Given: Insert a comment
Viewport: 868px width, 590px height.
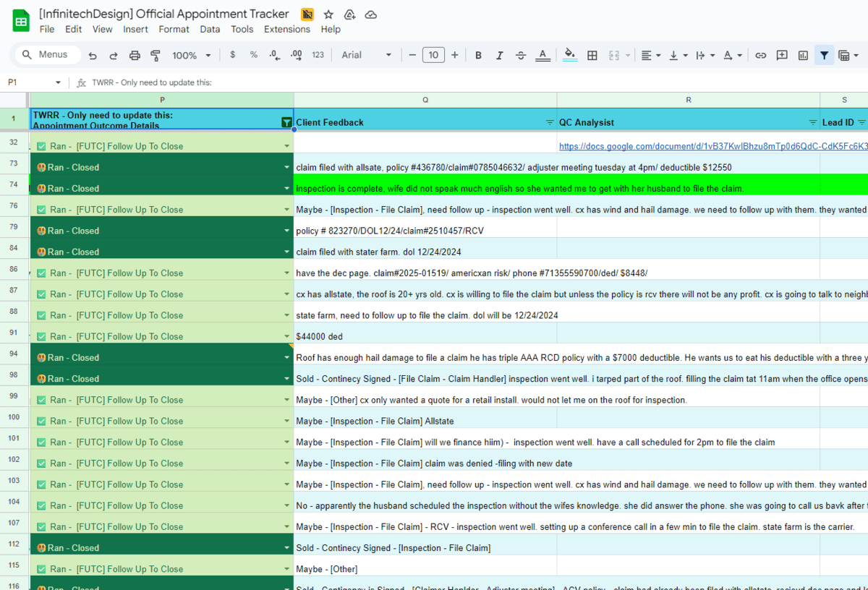Looking at the screenshot, I should 782,55.
